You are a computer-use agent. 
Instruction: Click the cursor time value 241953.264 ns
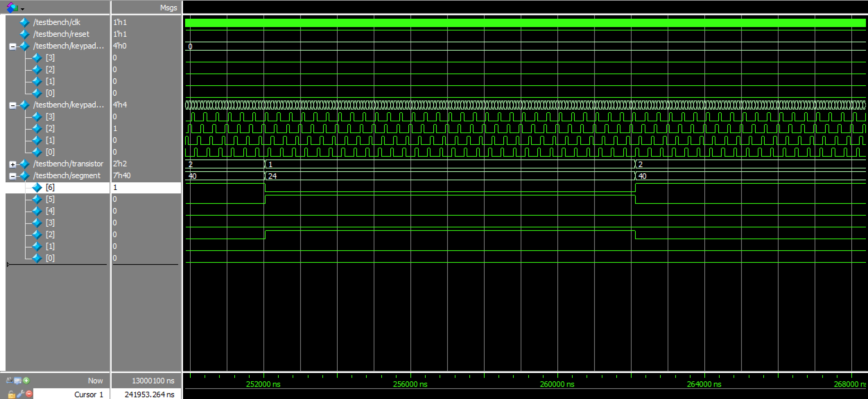tap(149, 394)
